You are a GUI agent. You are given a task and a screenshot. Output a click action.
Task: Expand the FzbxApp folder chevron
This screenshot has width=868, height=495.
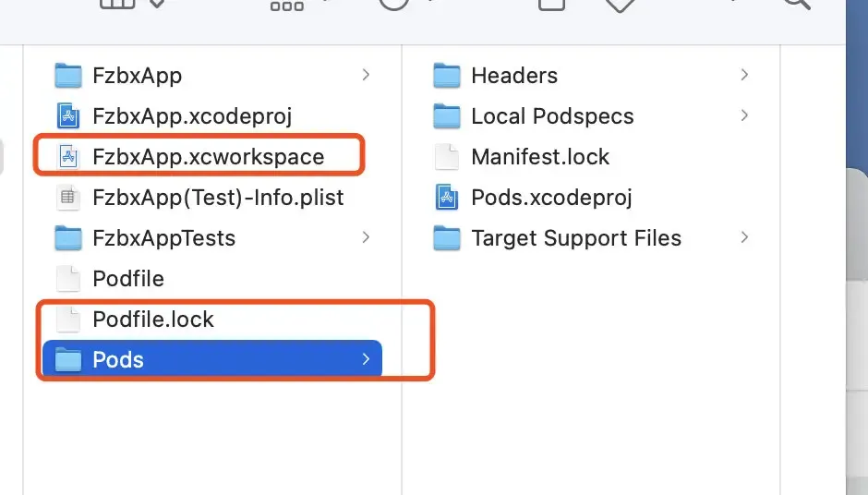coord(366,75)
